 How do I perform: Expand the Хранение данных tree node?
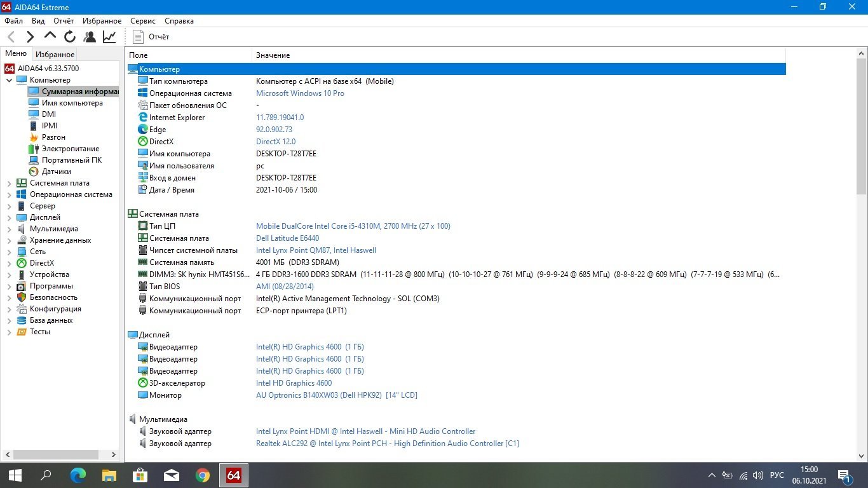[x=10, y=240]
